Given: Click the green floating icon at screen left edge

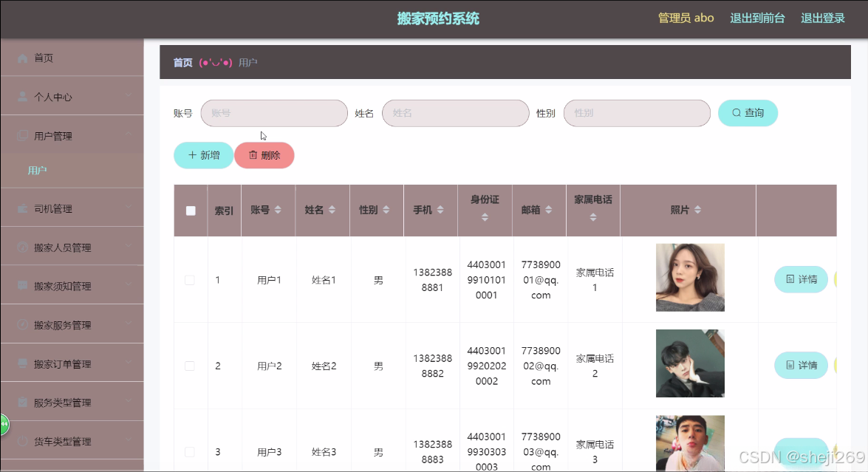Looking at the screenshot, I should 3,424.
